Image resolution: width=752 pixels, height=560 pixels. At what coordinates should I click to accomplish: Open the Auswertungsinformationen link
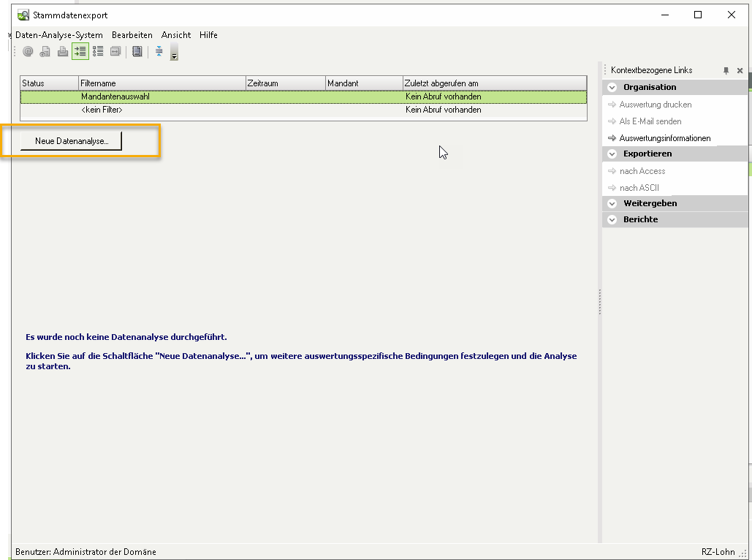664,138
